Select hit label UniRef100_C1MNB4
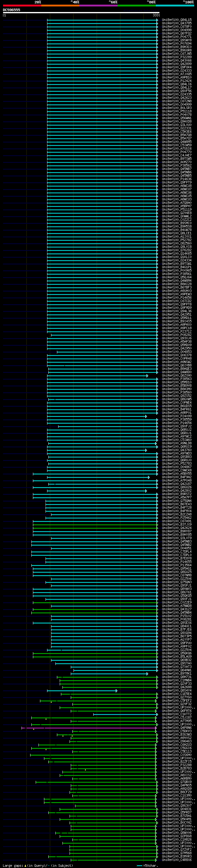This screenshot has width=197, height=868. [x=177, y=680]
